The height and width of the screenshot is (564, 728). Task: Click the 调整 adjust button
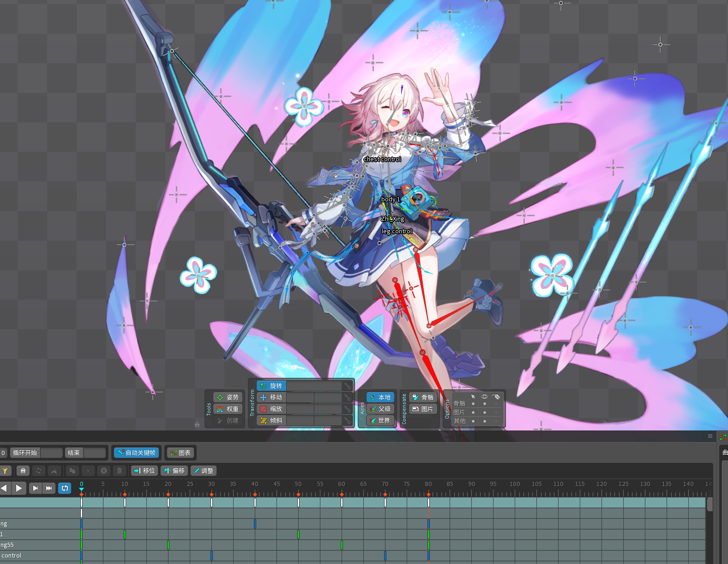coord(203,471)
